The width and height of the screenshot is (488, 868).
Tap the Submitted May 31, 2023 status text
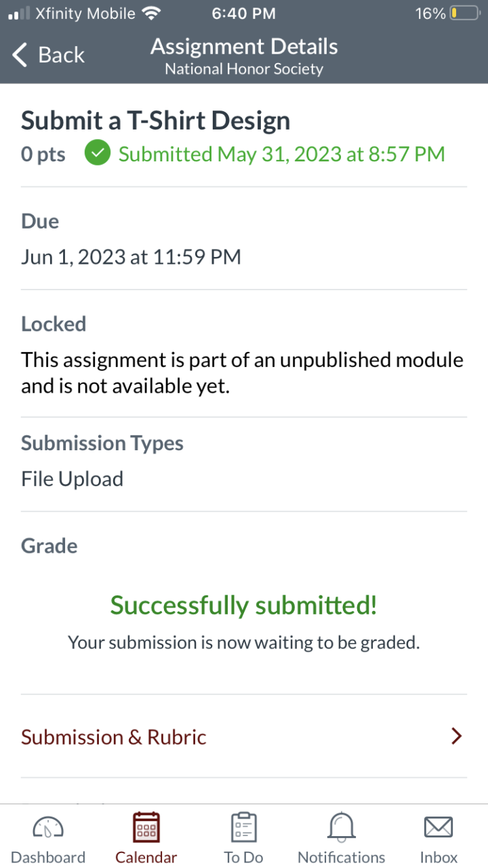point(281,154)
